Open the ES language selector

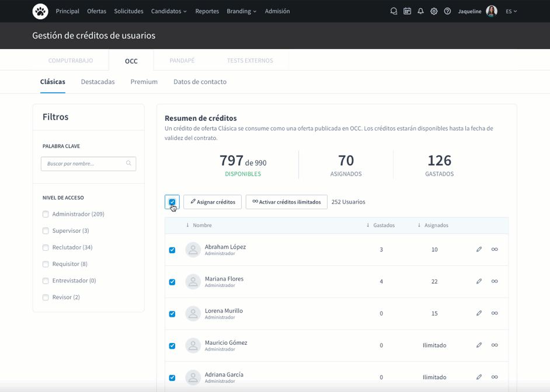[x=511, y=11]
